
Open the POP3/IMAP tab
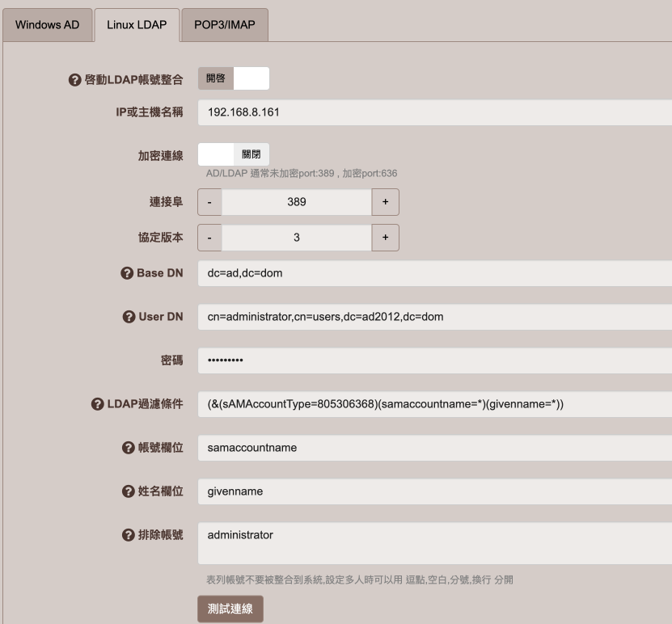pos(224,25)
